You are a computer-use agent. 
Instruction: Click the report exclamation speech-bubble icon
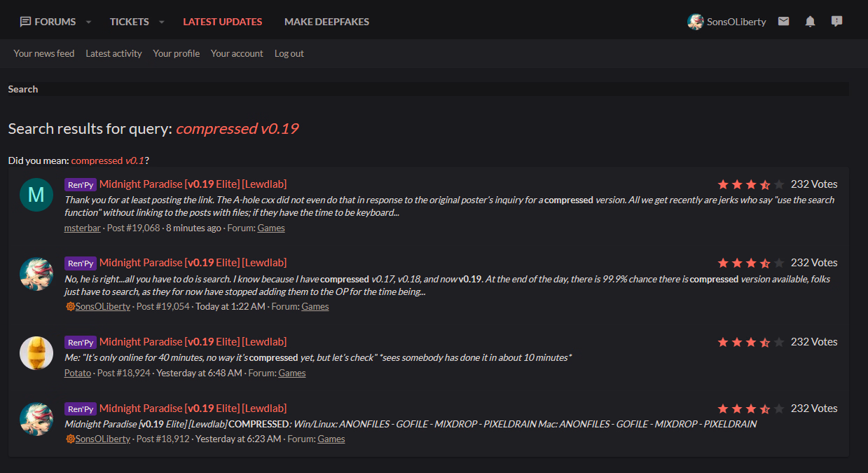[836, 22]
